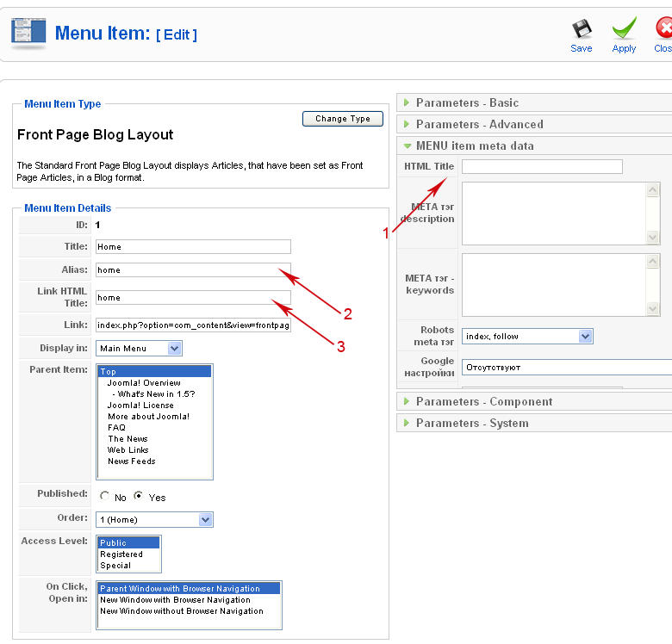This screenshot has width=672, height=644.
Task: Set Published to Yes
Action: (x=138, y=496)
